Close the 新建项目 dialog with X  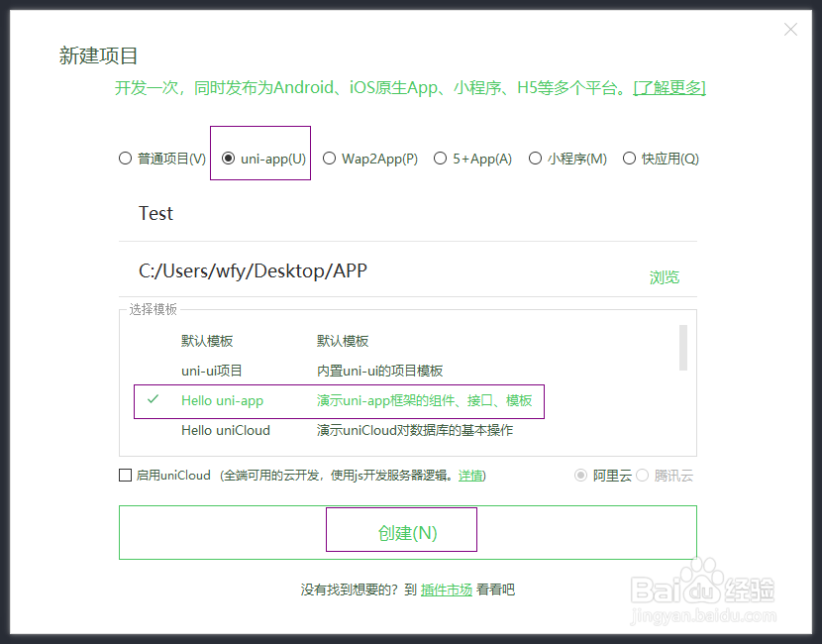790,30
